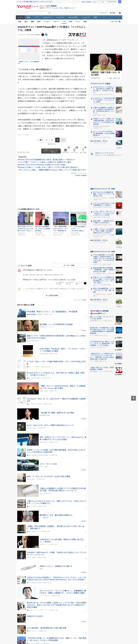Open the Yahoo!ニュース オリジナル section link

point(104,153)
